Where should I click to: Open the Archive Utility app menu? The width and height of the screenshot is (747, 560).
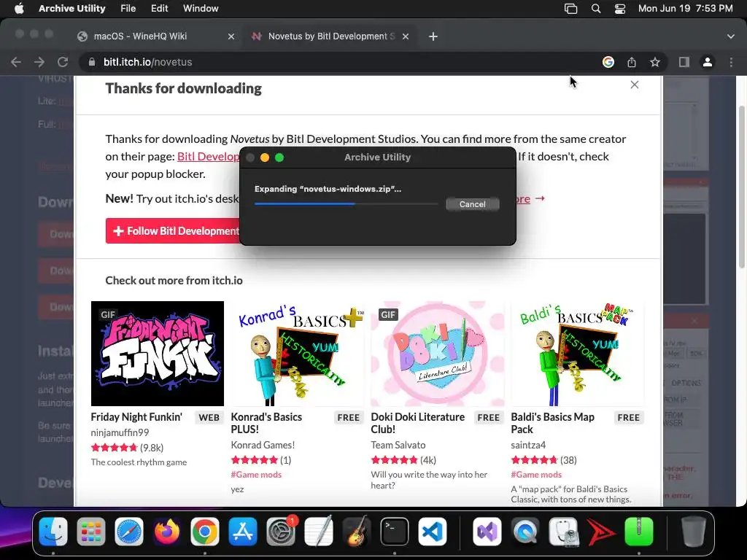[x=72, y=9]
